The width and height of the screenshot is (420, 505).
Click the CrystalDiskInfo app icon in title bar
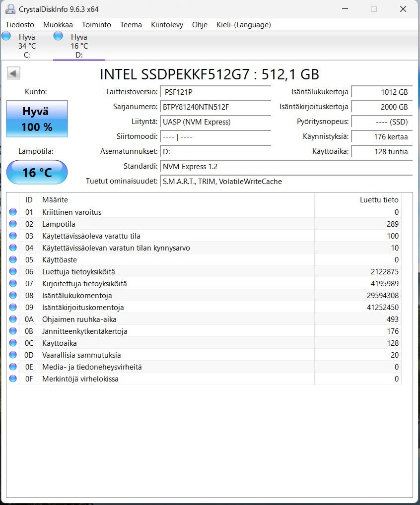click(10, 9)
